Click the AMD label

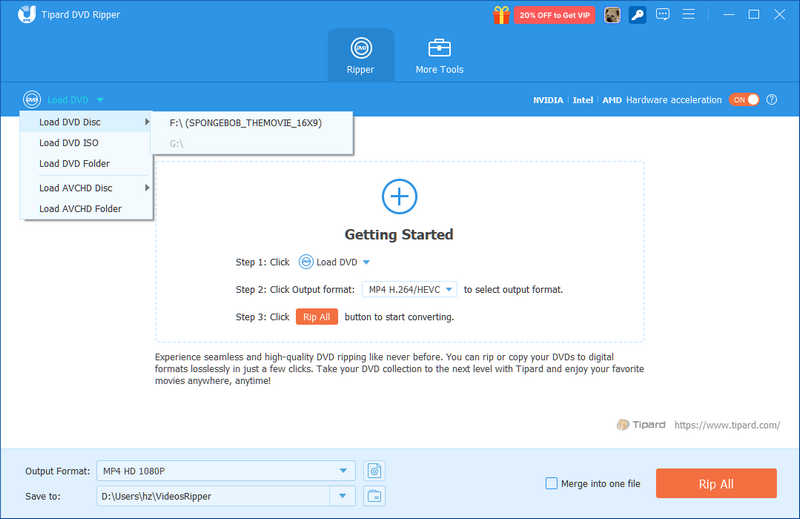coord(612,100)
